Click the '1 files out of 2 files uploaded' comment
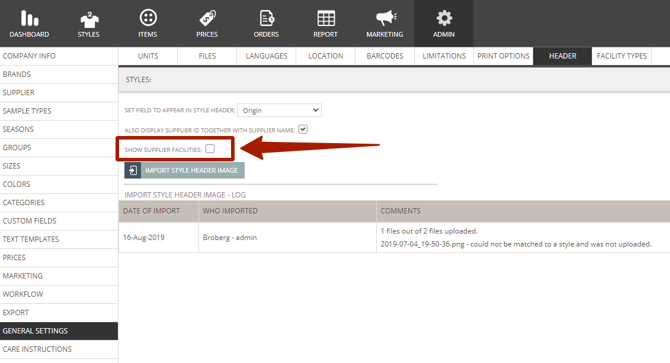The image size is (670, 363). [429, 231]
